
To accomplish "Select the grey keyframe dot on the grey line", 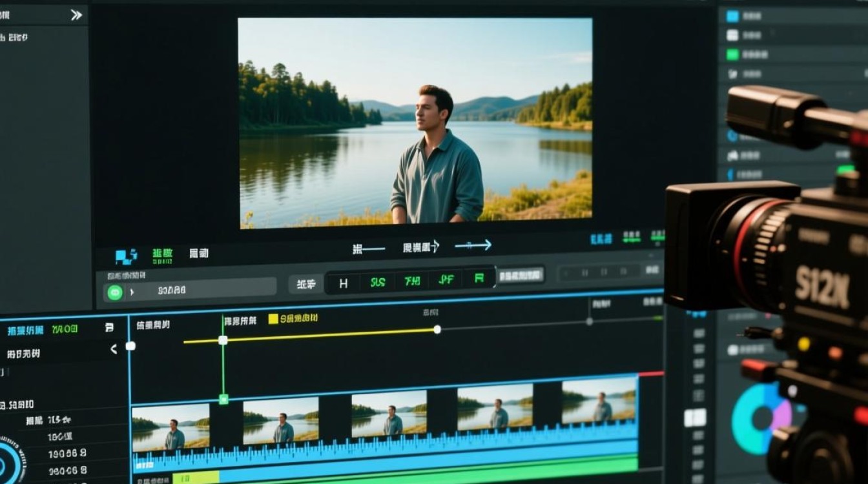I will click(589, 321).
